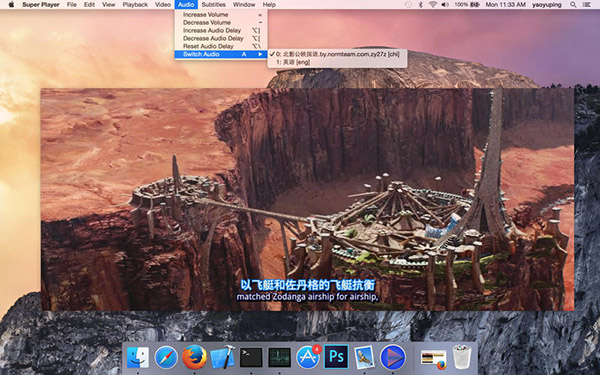Open Notification Center

586,5
